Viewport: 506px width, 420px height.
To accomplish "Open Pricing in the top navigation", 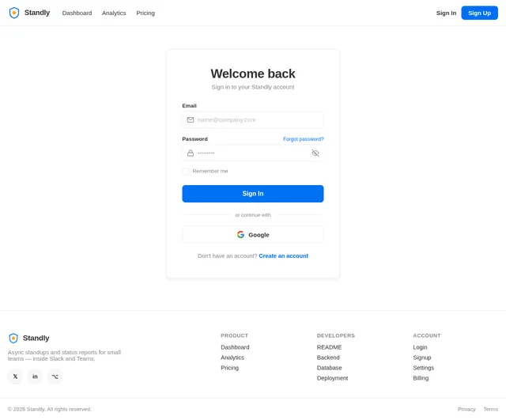I will coord(145,13).
